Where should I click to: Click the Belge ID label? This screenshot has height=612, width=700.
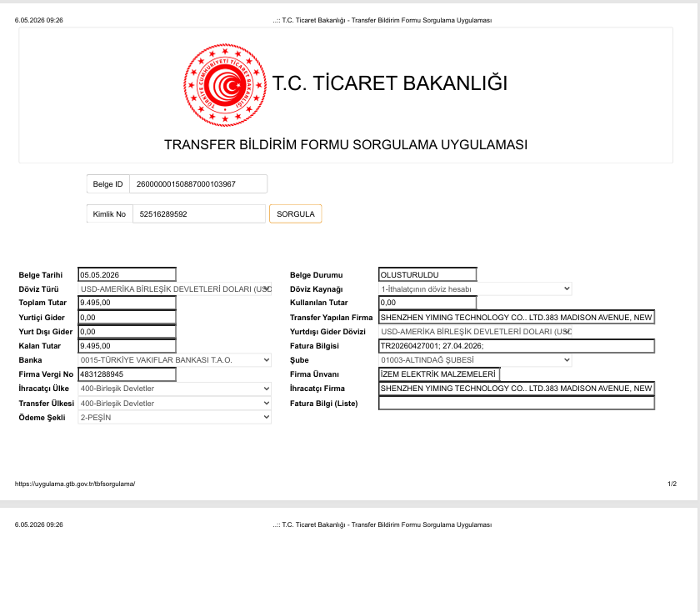click(107, 184)
